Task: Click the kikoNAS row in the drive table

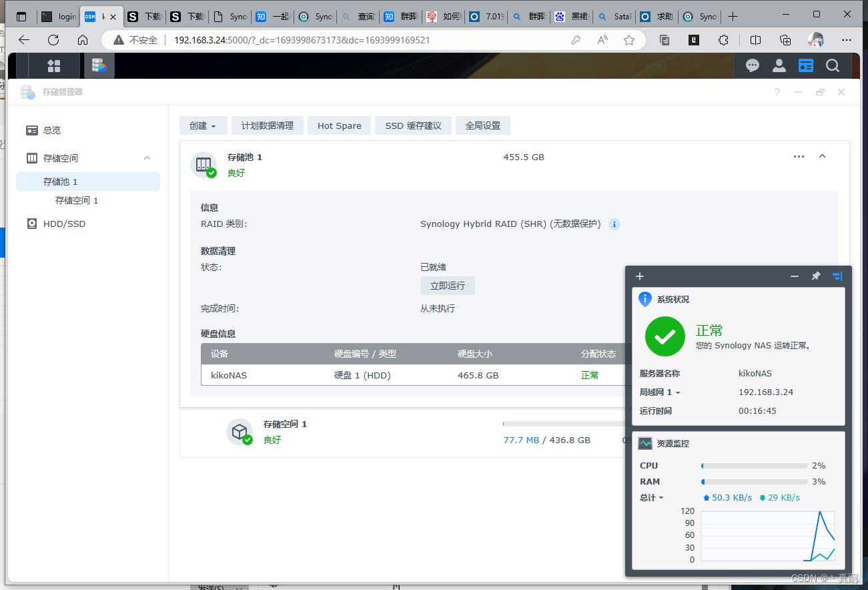Action: click(x=413, y=375)
